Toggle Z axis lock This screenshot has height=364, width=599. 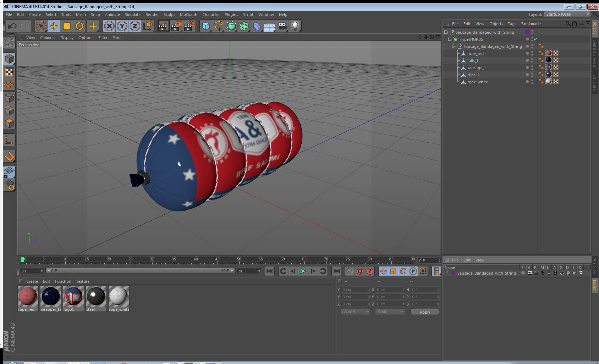pyautogui.click(x=135, y=26)
